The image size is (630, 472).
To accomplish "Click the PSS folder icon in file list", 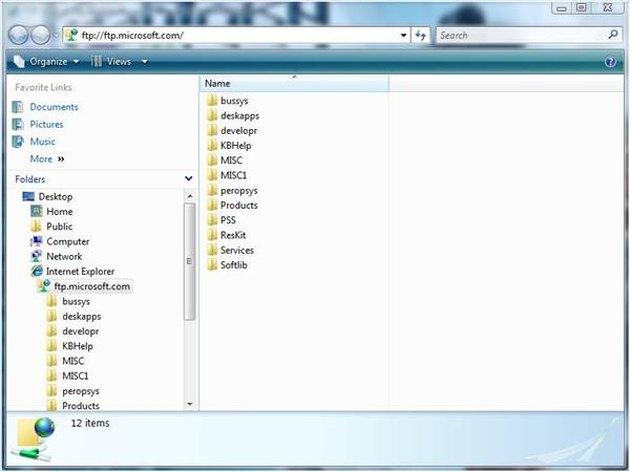I will click(212, 220).
